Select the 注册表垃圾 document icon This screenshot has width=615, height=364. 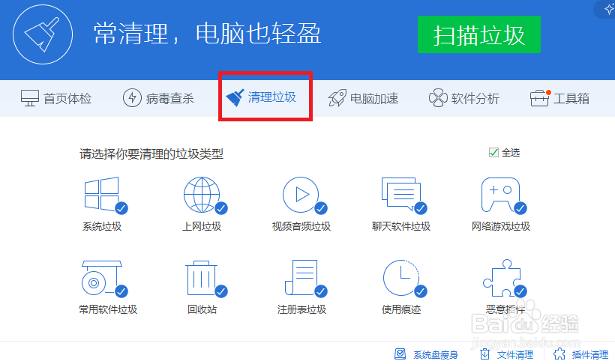(x=301, y=277)
